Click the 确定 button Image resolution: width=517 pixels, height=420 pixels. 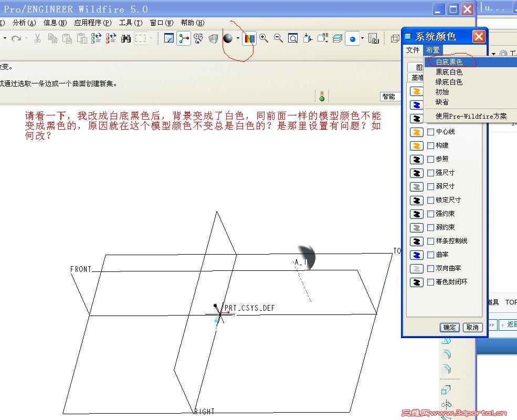click(449, 328)
